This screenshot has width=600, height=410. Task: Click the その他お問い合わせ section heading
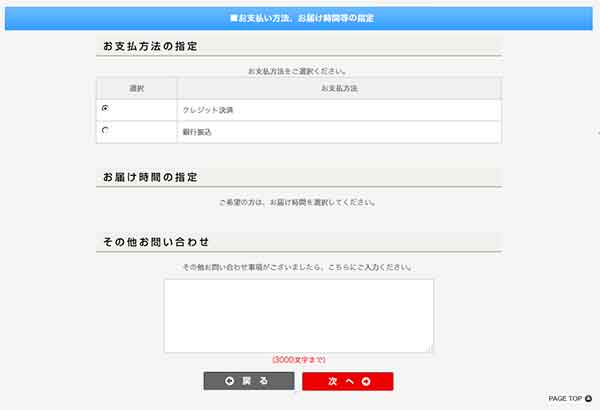pos(156,242)
